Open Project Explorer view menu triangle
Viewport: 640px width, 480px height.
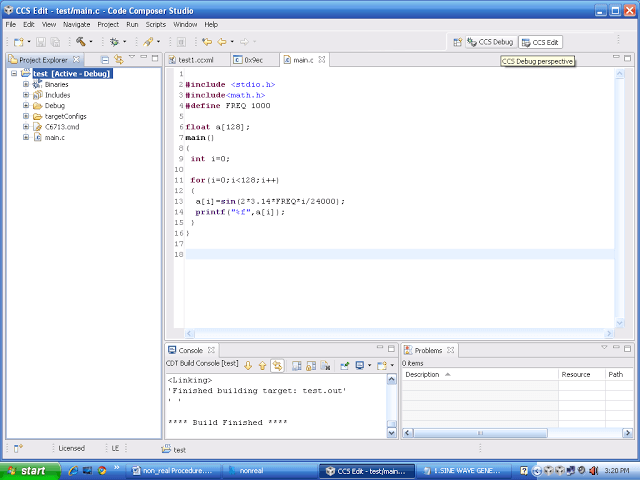(132, 57)
